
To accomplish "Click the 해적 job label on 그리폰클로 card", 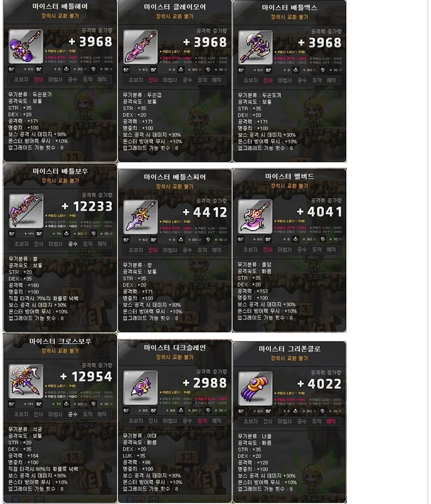I will coord(331,421).
